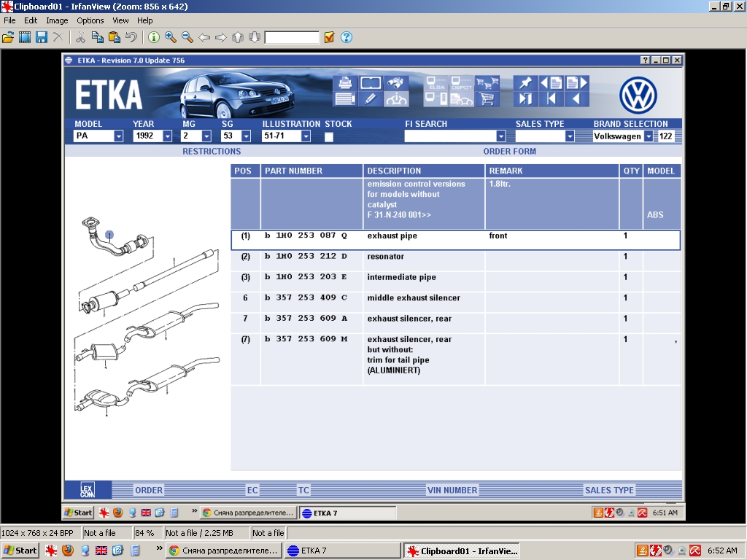This screenshot has width=747, height=560.
Task: Click the ETKA printer icon
Action: point(345,83)
